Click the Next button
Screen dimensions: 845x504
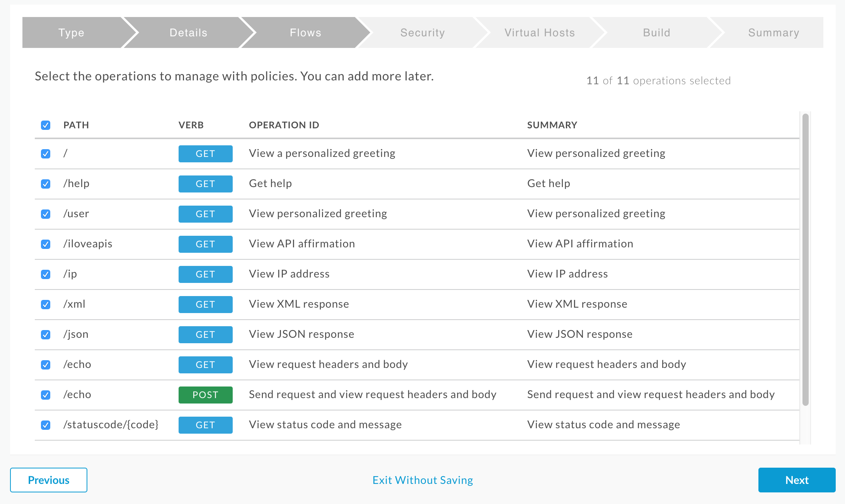796,479
